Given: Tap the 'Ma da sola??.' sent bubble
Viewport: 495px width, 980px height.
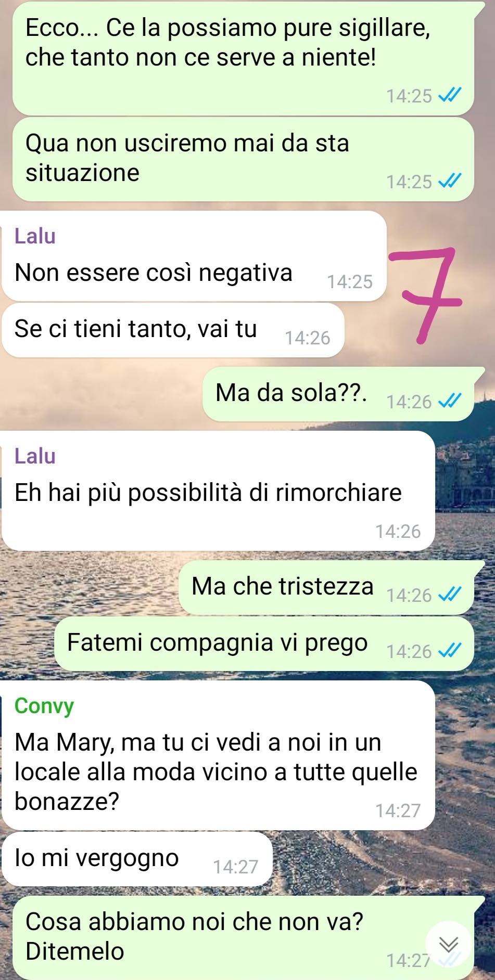Looking at the screenshot, I should pos(338,394).
